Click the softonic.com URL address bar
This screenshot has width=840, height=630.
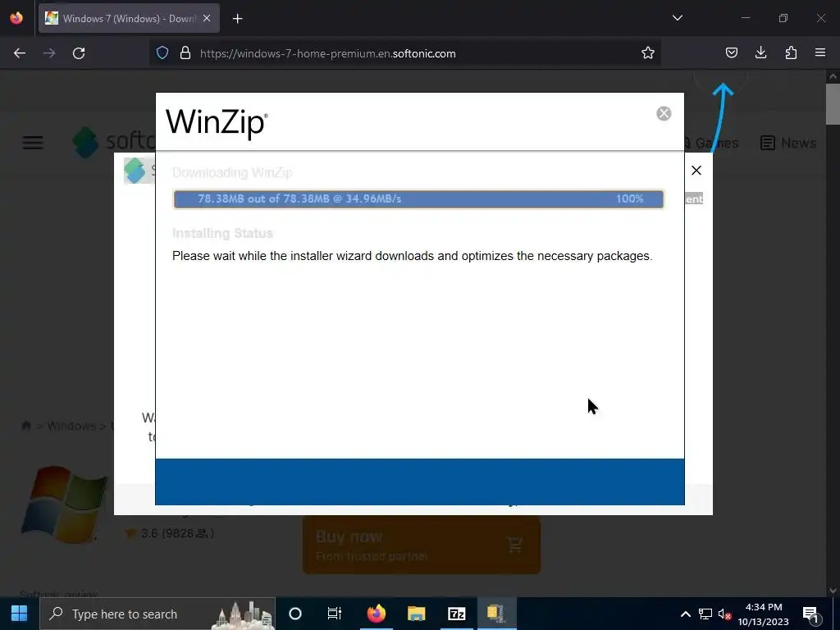(405, 53)
